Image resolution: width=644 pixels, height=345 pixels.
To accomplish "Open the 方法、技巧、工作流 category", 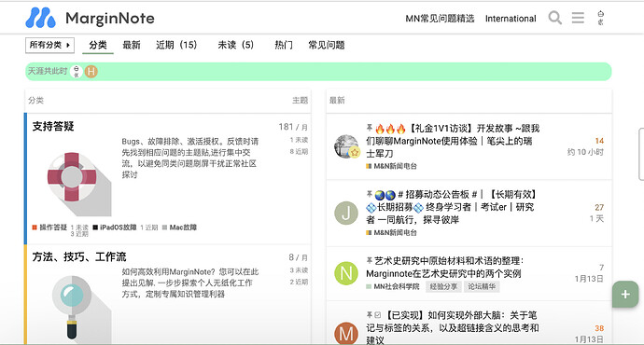I will [x=79, y=256].
